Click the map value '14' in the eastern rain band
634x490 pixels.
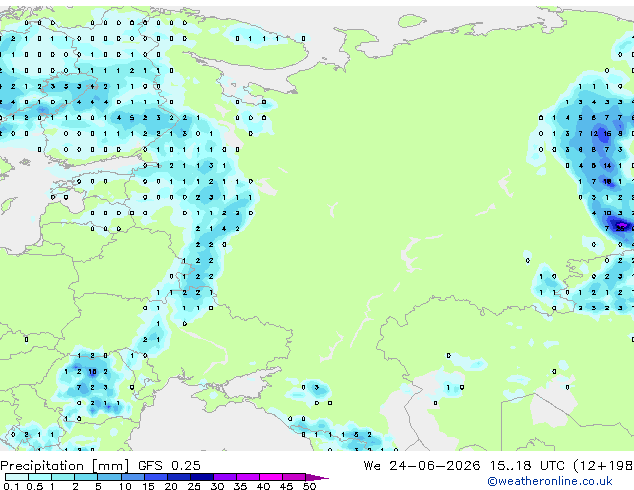(607, 165)
